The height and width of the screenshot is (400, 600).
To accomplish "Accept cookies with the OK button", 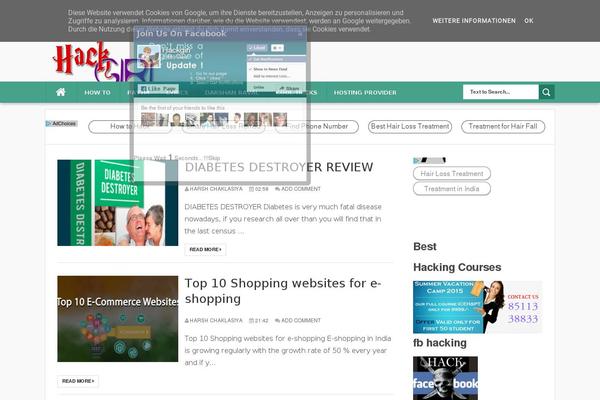I will click(529, 21).
